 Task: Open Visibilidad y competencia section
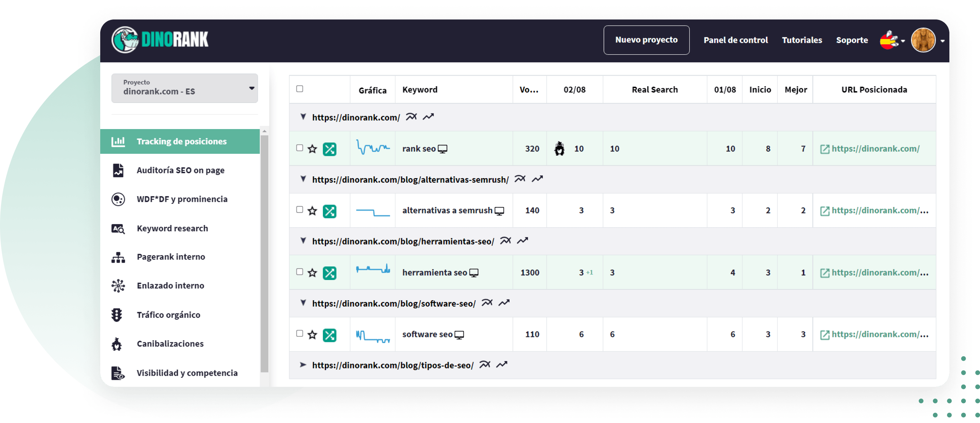[180, 373]
